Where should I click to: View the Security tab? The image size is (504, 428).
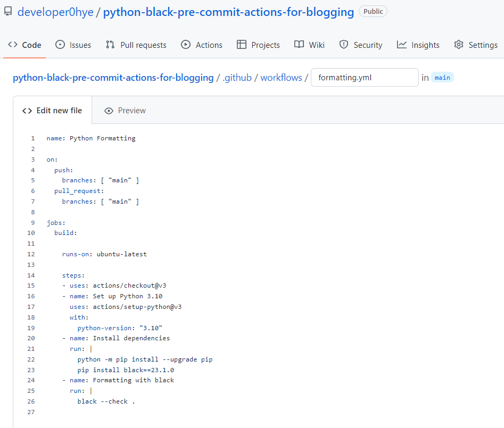pos(361,45)
